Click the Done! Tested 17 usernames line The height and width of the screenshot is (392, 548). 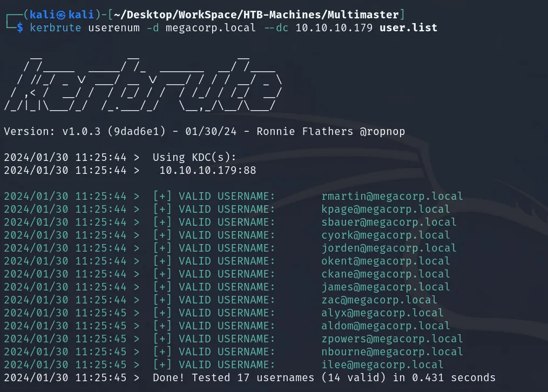(x=249, y=377)
